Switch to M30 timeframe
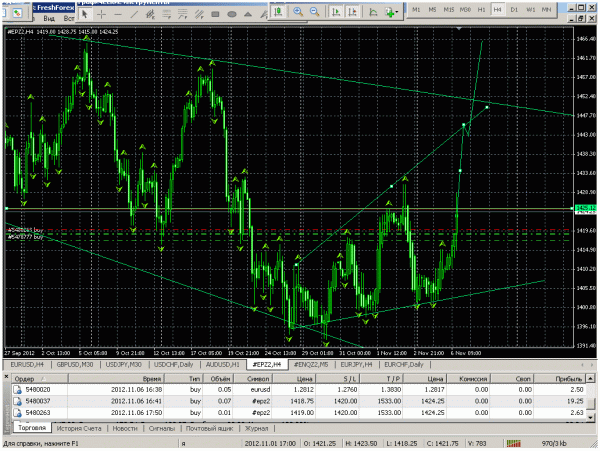This screenshot has width=600, height=451. point(465,10)
